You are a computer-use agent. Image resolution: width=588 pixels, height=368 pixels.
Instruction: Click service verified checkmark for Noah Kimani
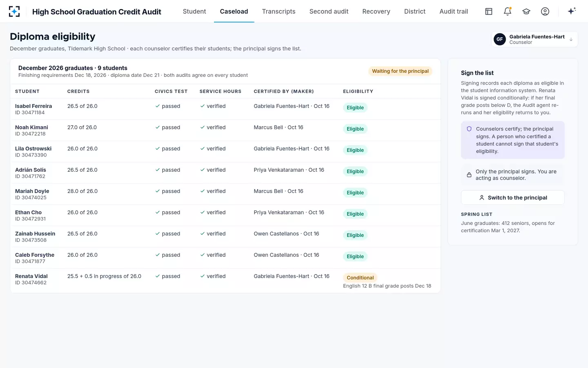(203, 127)
